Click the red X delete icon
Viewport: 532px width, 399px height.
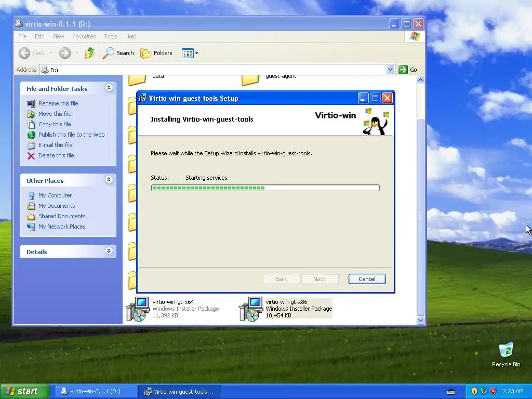point(31,156)
